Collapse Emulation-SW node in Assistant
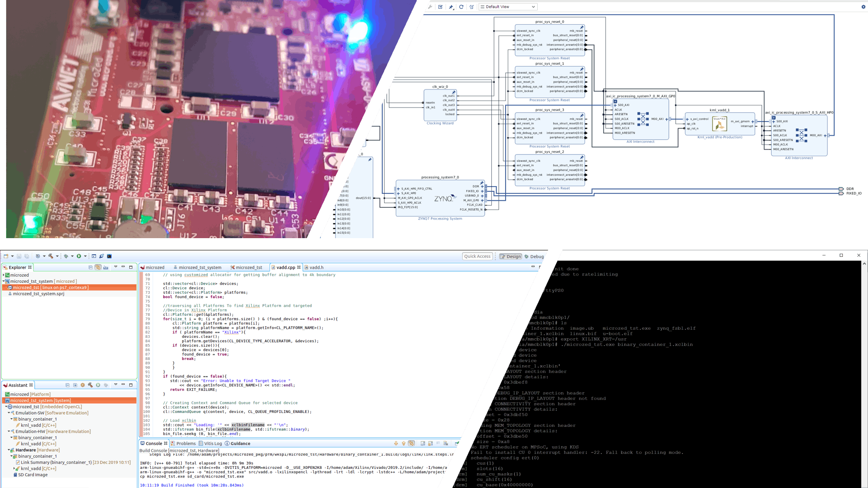Image resolution: width=868 pixels, height=488 pixels. coord(9,413)
